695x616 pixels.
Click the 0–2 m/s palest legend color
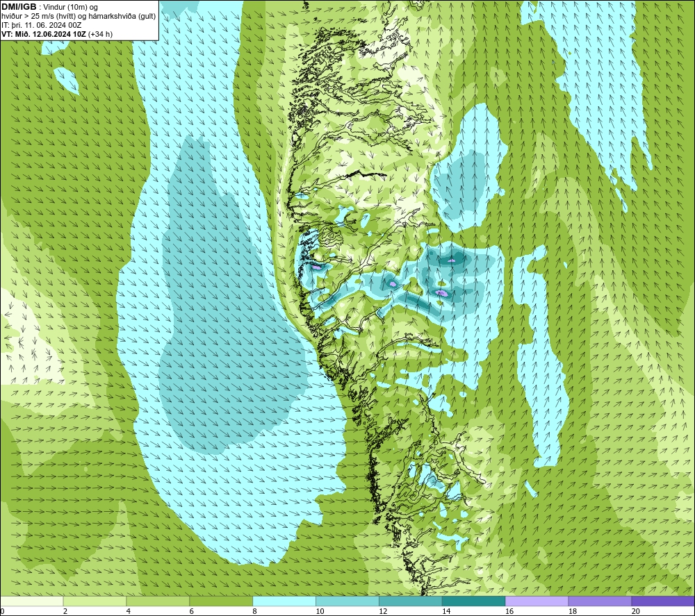click(x=32, y=601)
